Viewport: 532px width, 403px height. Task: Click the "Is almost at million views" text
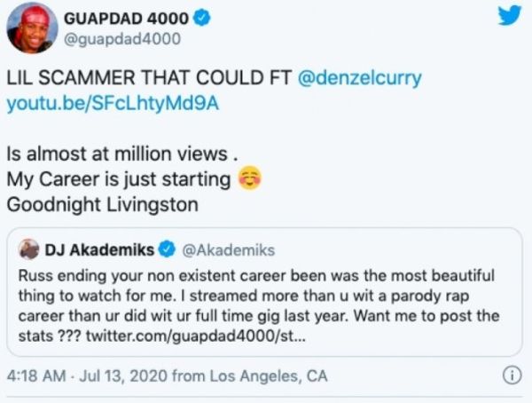117,154
